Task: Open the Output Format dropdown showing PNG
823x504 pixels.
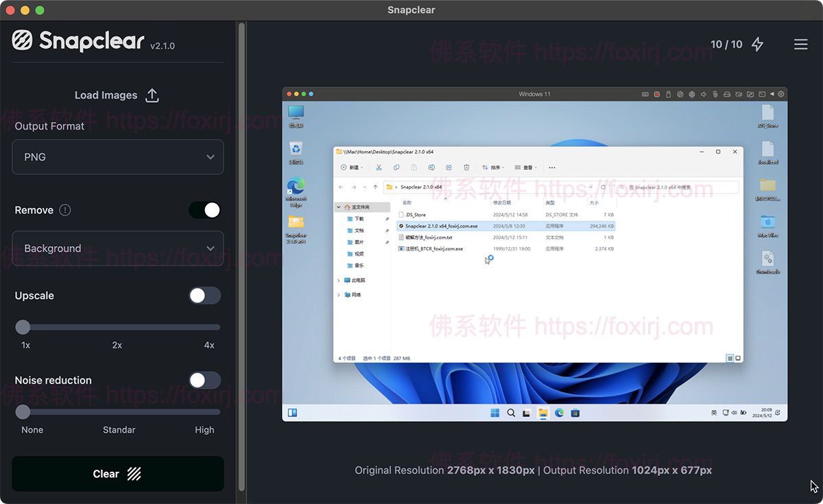Action: click(x=117, y=157)
